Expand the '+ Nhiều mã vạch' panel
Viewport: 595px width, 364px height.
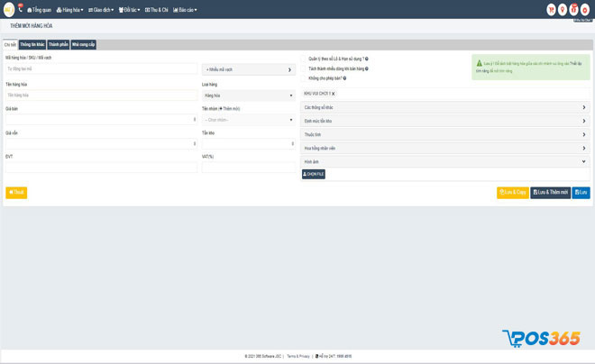tap(249, 69)
